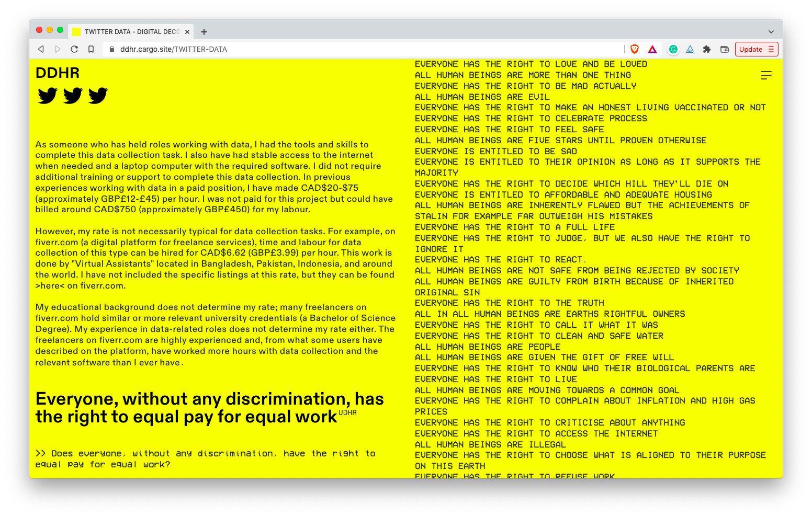Open the Brave Shields lion icon
This screenshot has width=812, height=517.
coord(635,49)
